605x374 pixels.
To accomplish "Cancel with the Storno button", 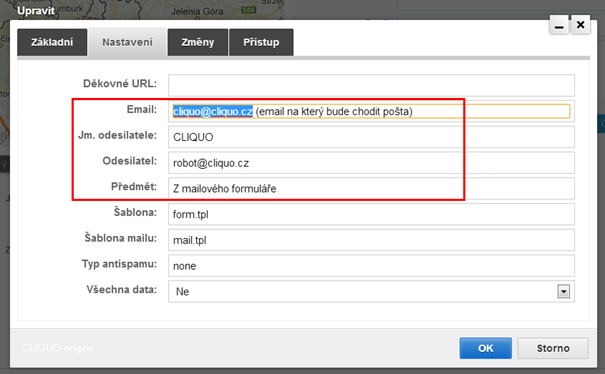I will click(x=553, y=348).
